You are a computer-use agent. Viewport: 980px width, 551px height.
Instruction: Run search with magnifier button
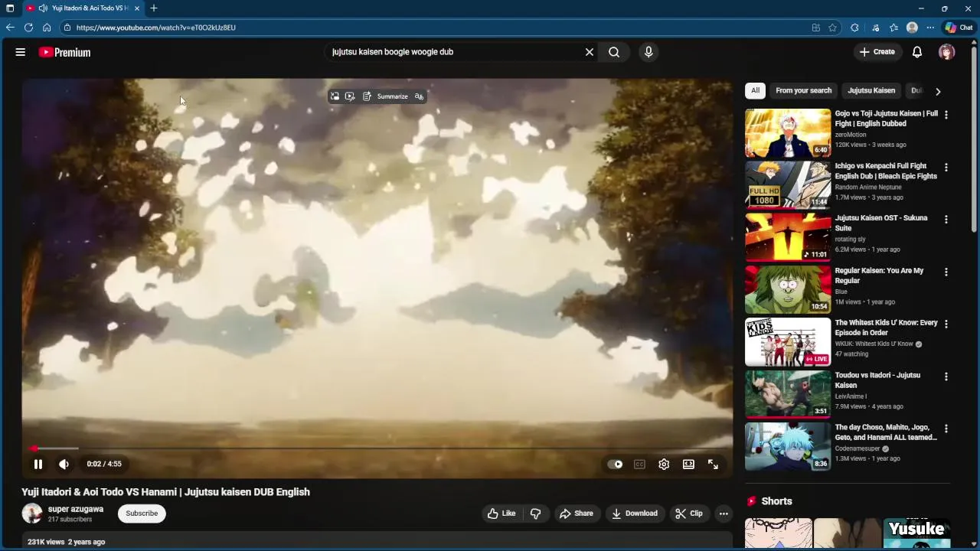click(614, 52)
